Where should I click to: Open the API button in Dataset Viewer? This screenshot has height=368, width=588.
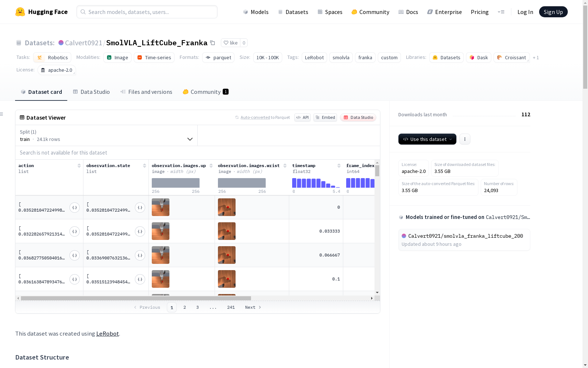tap(302, 117)
